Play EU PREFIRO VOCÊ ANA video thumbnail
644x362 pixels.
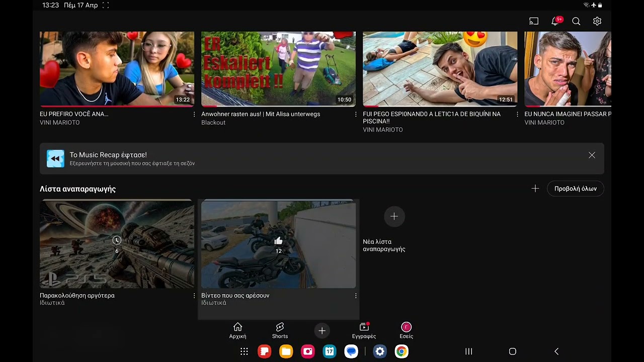[117, 69]
